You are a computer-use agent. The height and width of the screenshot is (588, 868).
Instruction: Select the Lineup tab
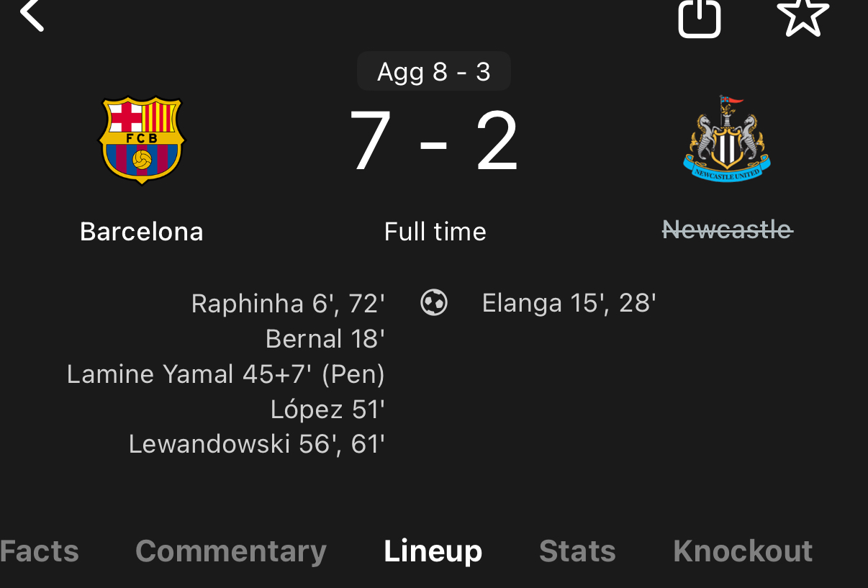tap(433, 551)
